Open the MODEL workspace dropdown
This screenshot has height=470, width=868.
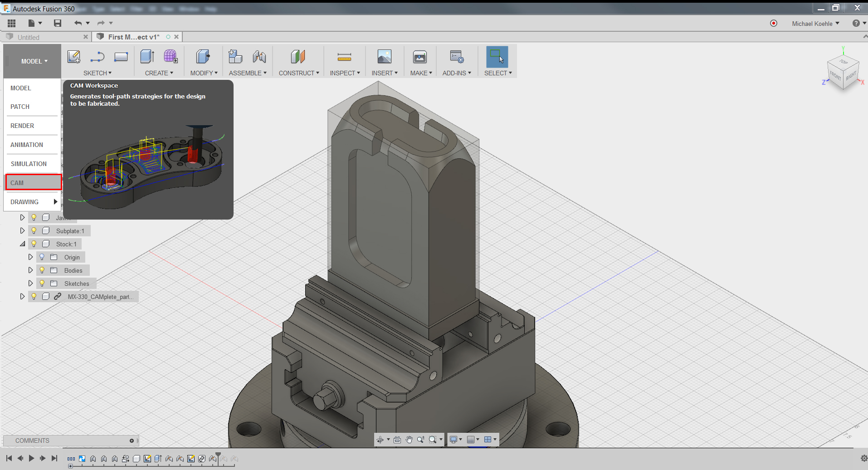click(34, 61)
